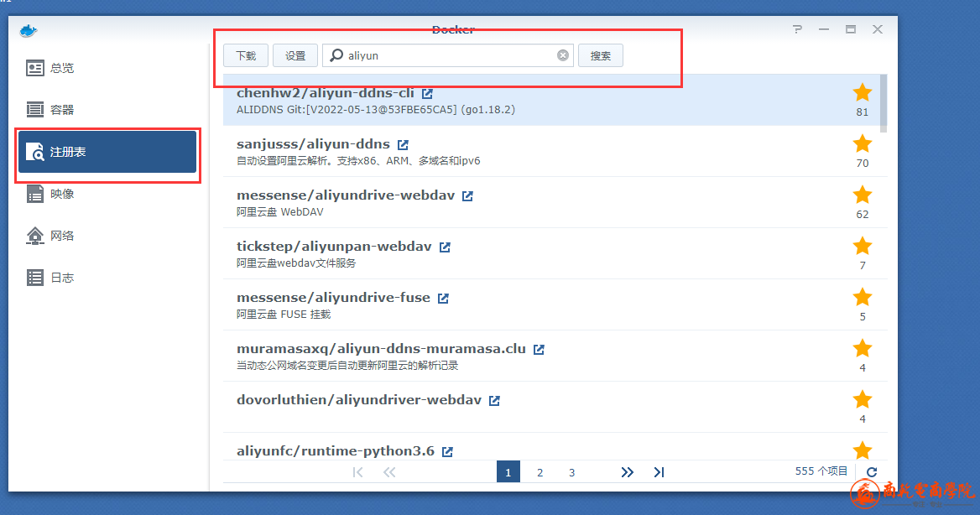
Task: Go to the previous results page
Action: coord(389,472)
